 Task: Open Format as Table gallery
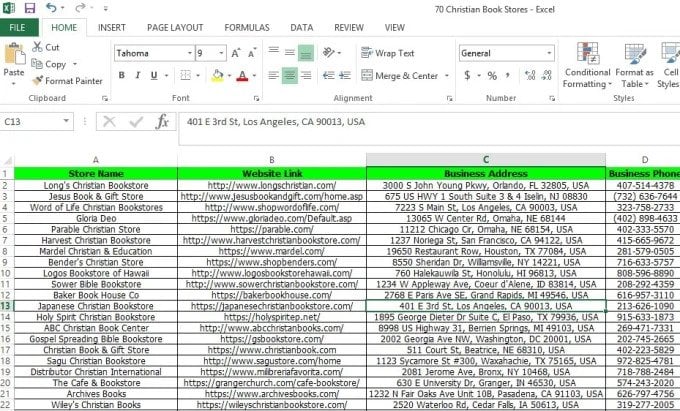634,65
